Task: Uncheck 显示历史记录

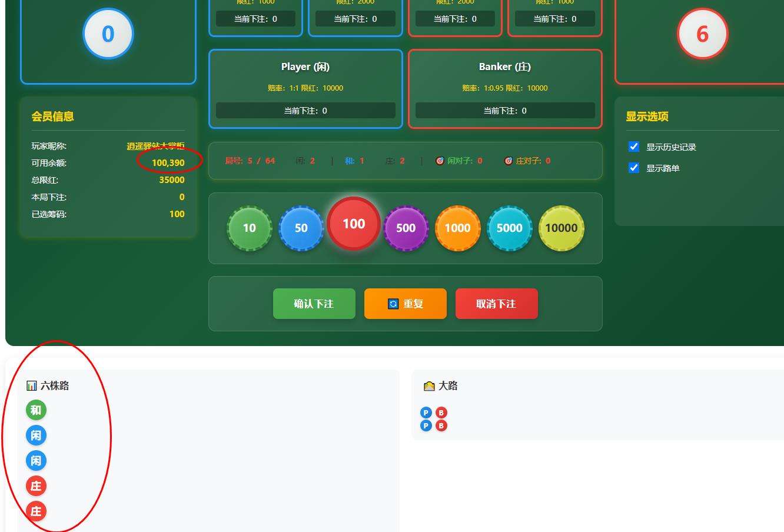Action: (634, 147)
